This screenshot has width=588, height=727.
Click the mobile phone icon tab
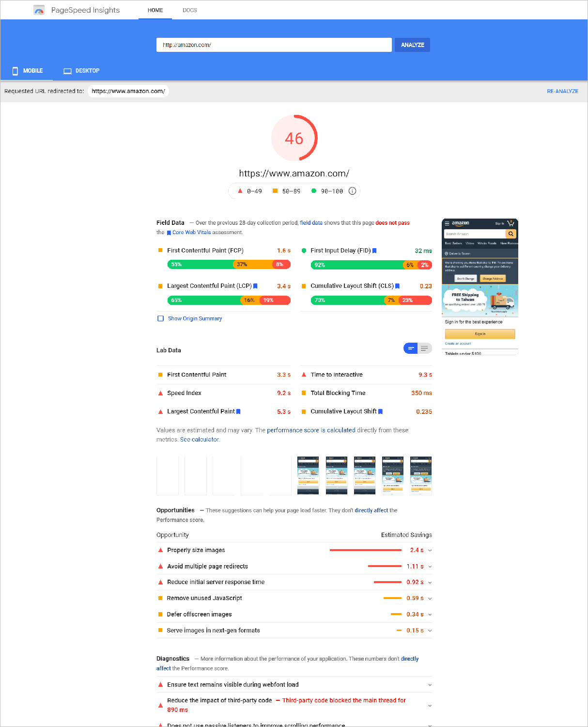(x=15, y=70)
